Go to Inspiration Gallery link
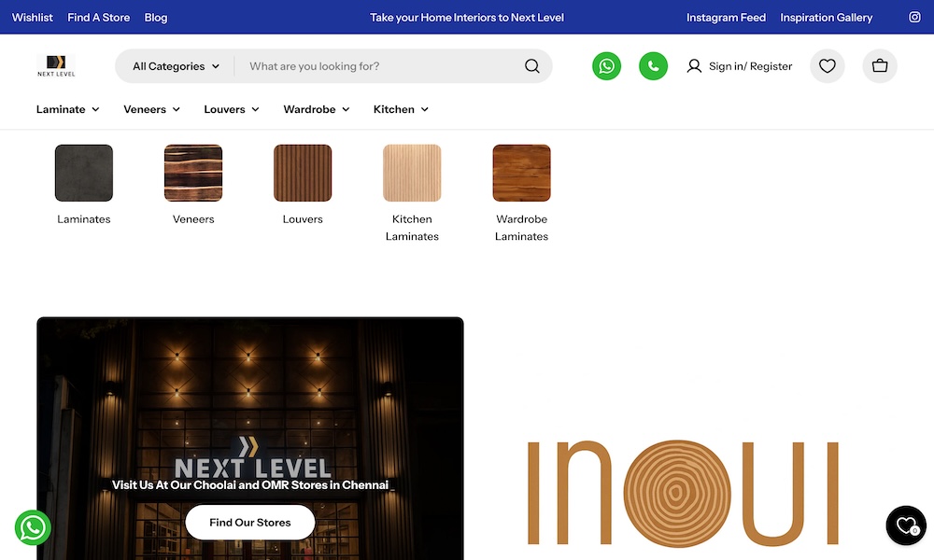Image resolution: width=934 pixels, height=560 pixels. click(826, 18)
